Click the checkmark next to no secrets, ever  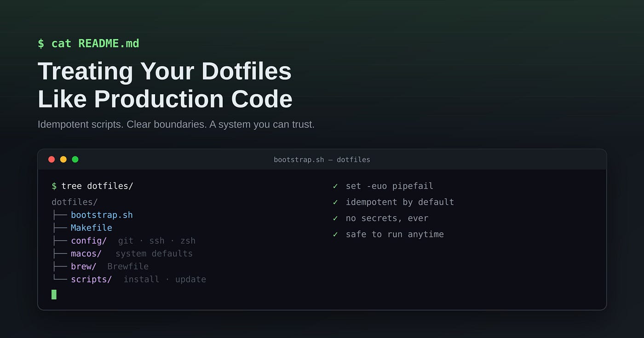click(335, 218)
